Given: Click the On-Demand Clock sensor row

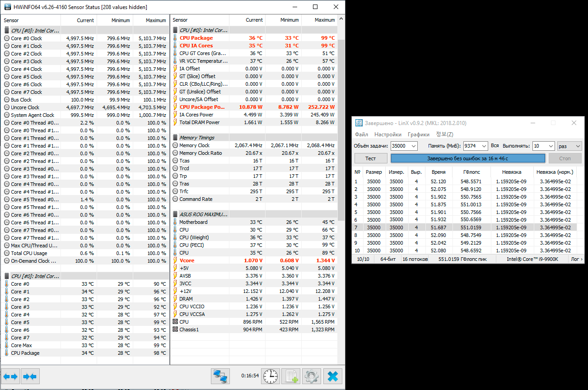Looking at the screenshot, I should (x=85, y=261).
